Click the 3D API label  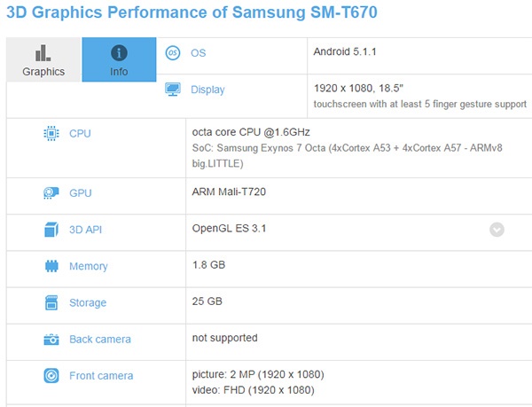[85, 230]
